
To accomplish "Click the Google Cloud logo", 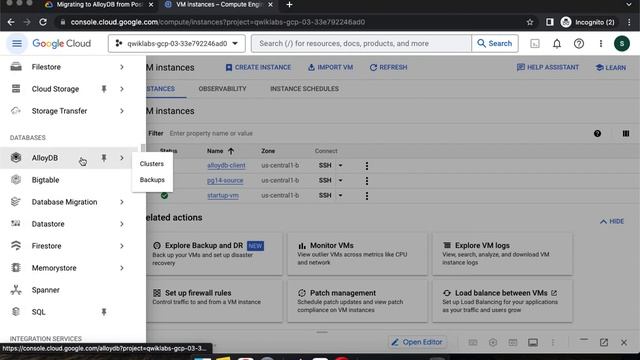I will [62, 43].
